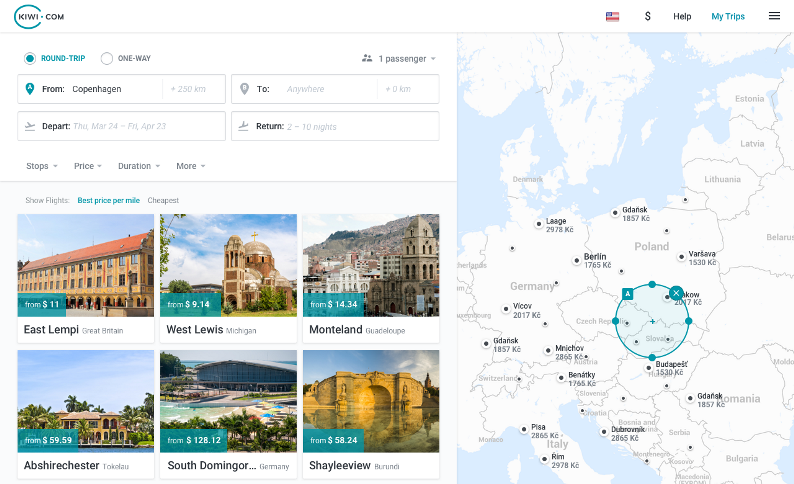Select the Round-trip radio button
794x484 pixels.
(30, 58)
